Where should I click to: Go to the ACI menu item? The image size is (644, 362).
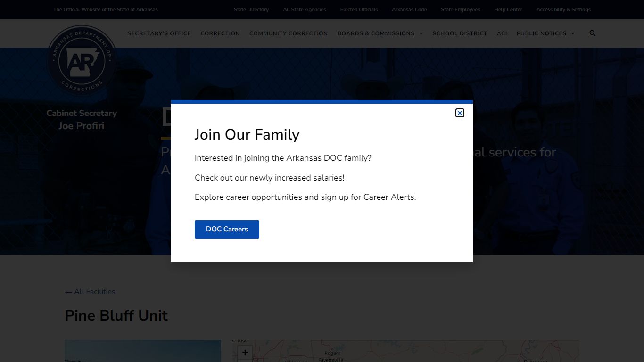tap(502, 33)
